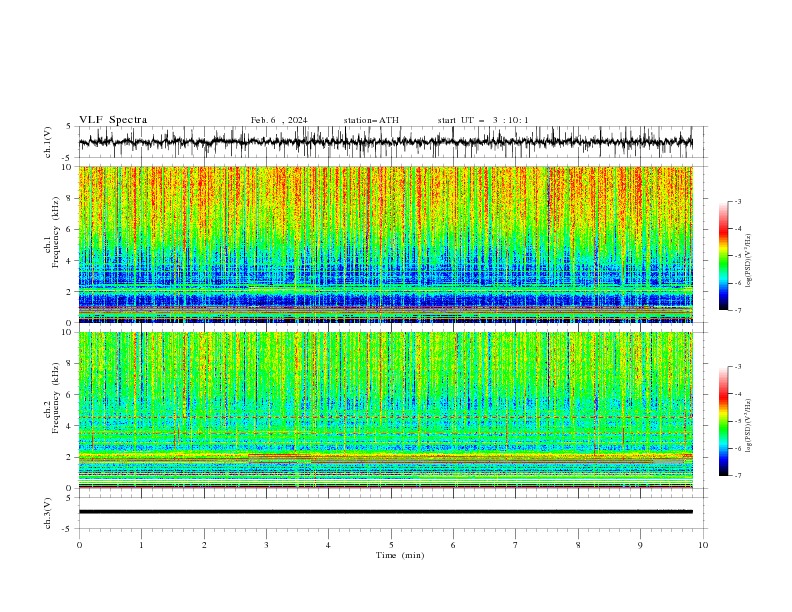Click the upper colorbar "-5" tick label
Screen dimensions: 792x612
click(x=738, y=256)
